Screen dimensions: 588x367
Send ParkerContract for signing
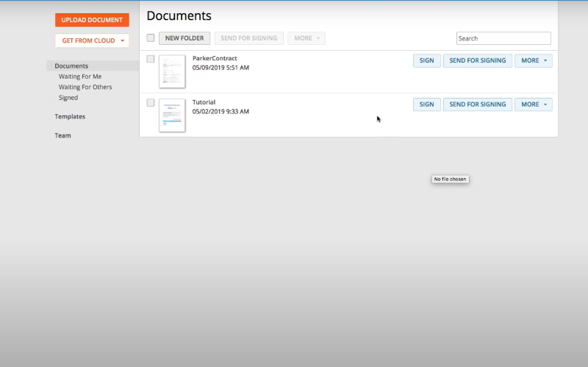point(478,61)
